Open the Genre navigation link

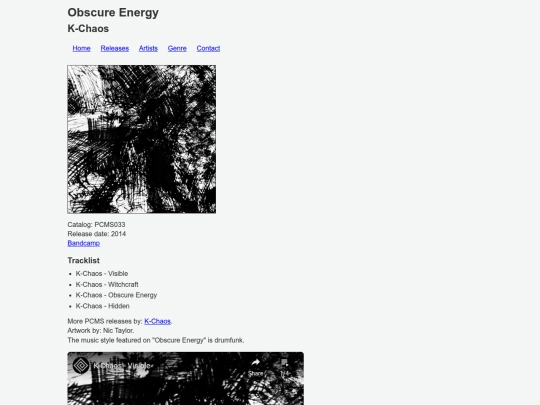(x=177, y=48)
